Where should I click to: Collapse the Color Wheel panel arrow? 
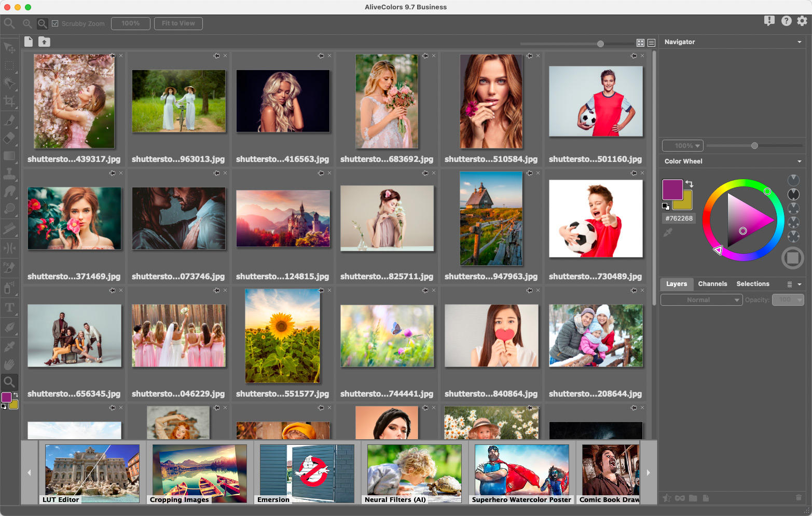coord(800,161)
